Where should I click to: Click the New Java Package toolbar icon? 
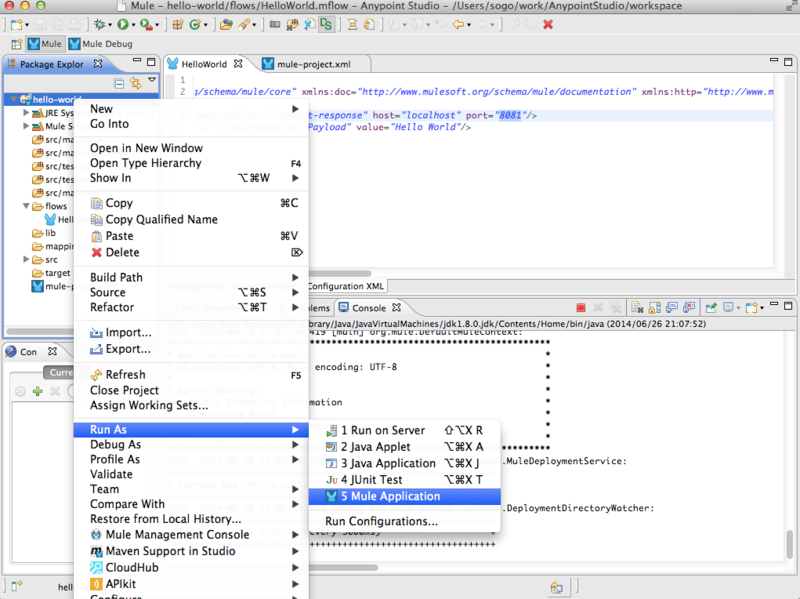point(178,24)
